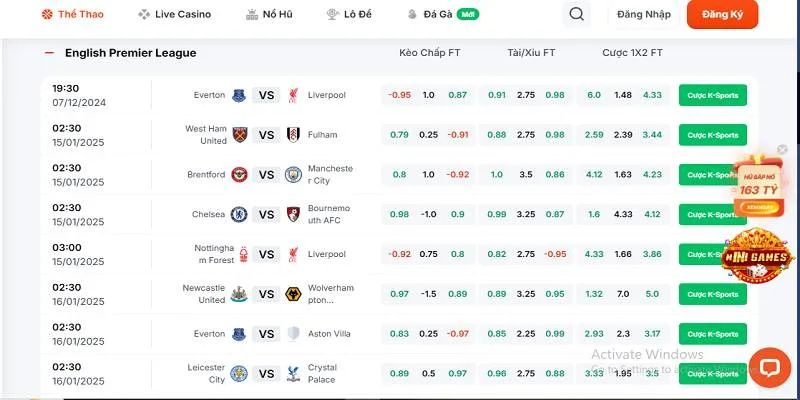The height and width of the screenshot is (400, 800).
Task: Switch to Live Casino menu
Action: coord(174,14)
